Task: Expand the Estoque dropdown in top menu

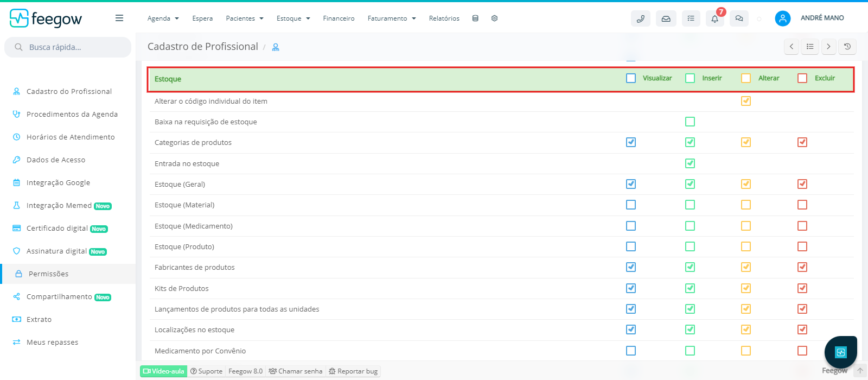Action: click(293, 18)
